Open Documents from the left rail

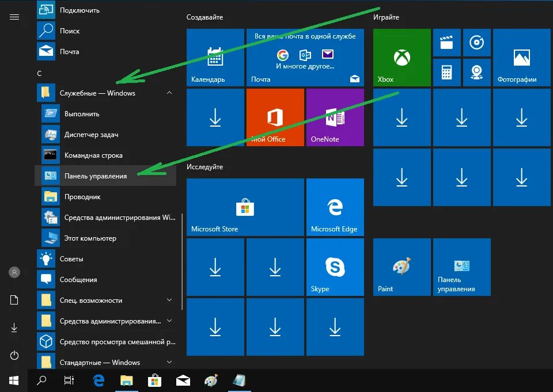click(x=14, y=300)
